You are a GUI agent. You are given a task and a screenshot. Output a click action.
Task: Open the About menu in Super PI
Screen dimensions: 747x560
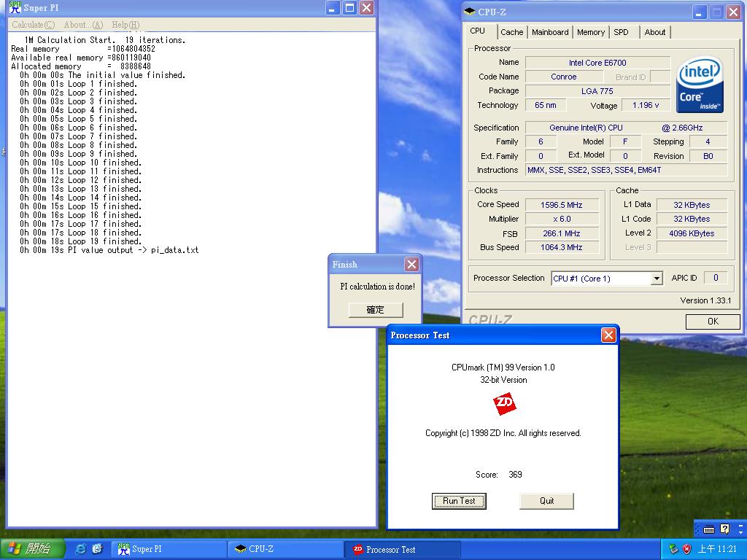pos(83,25)
